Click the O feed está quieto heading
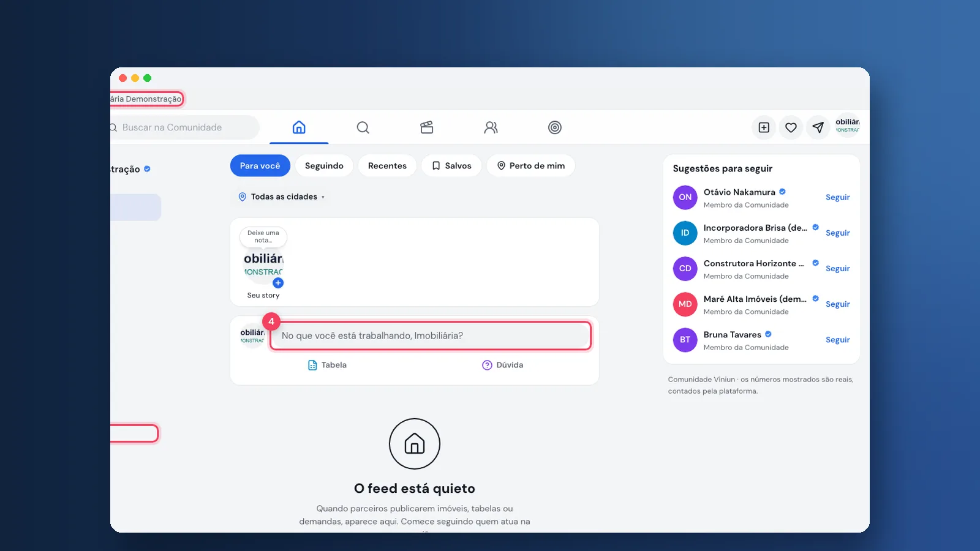Viewport: 980px width, 551px height. coord(415,489)
